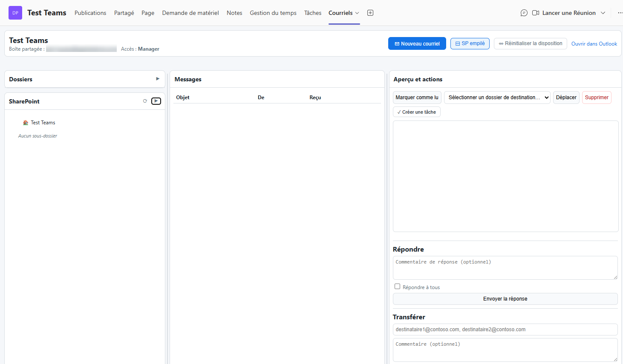
Task: Select Test Teams SharePoint folder
Action: (x=43, y=123)
